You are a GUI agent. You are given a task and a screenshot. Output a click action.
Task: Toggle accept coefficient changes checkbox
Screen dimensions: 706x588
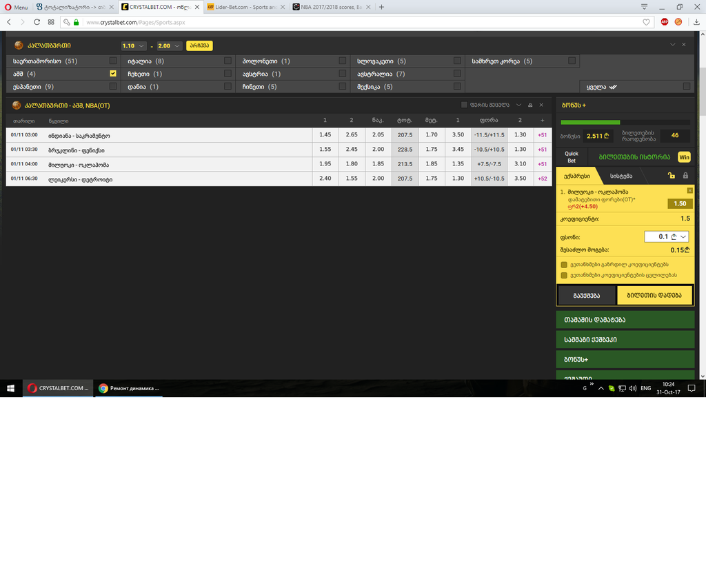pyautogui.click(x=564, y=275)
